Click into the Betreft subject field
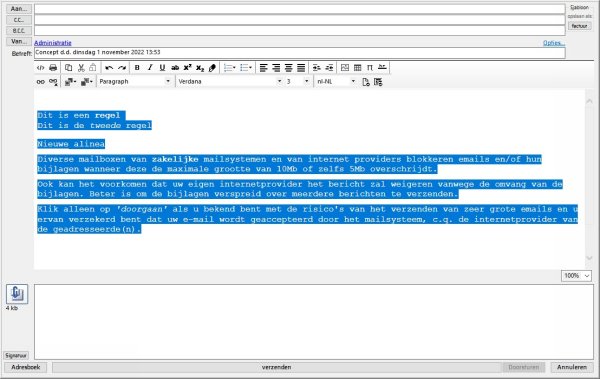The image size is (600, 379). click(x=300, y=53)
